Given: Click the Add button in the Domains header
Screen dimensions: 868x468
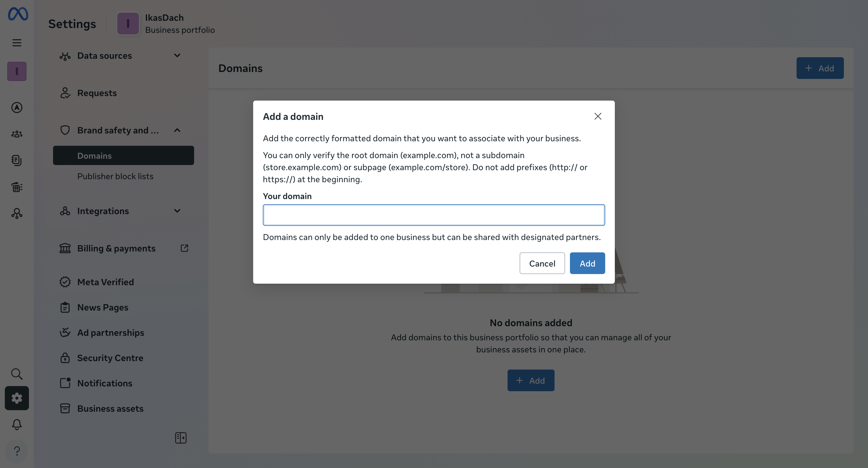Looking at the screenshot, I should [820, 68].
